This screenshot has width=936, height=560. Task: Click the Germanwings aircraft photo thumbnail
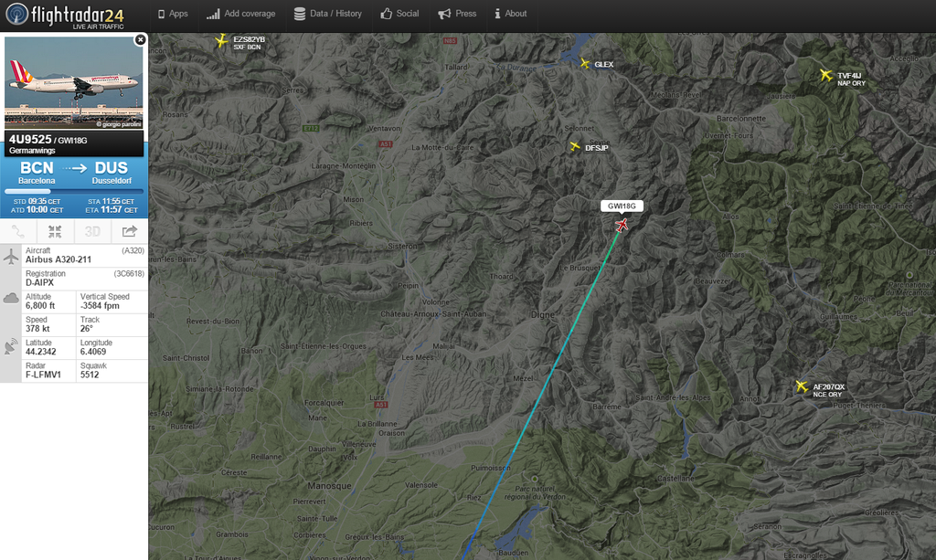click(x=74, y=82)
